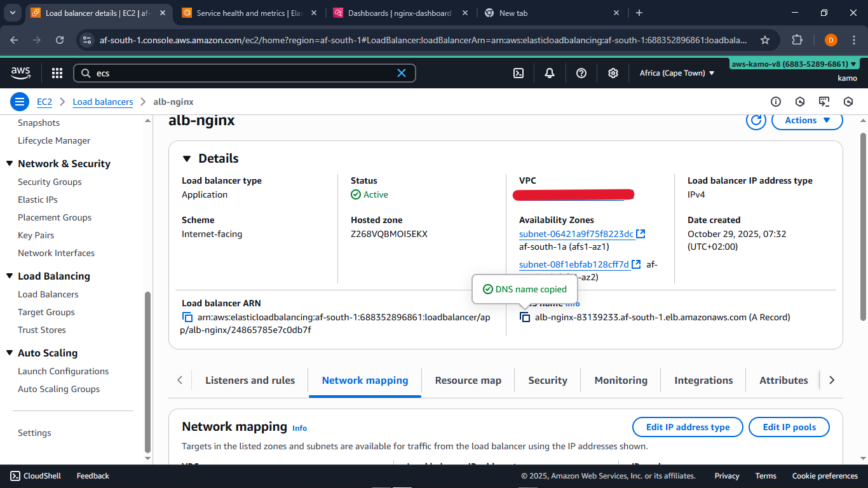Open the notifications bell icon
Viewport: 868px width, 488px height.
pos(550,73)
